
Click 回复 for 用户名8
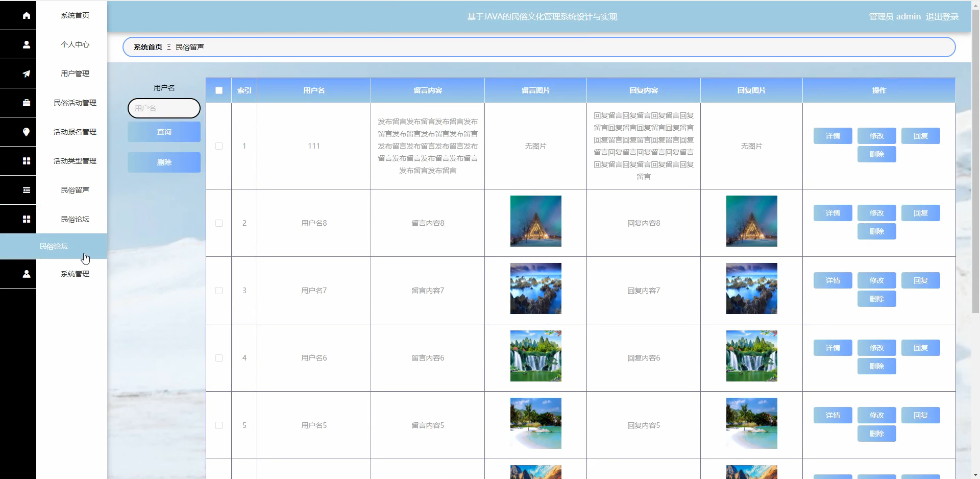[x=921, y=213]
